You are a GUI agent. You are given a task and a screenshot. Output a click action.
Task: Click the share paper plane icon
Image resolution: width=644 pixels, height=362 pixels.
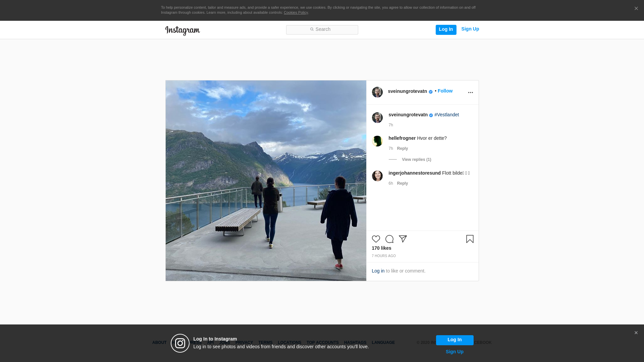pyautogui.click(x=402, y=239)
